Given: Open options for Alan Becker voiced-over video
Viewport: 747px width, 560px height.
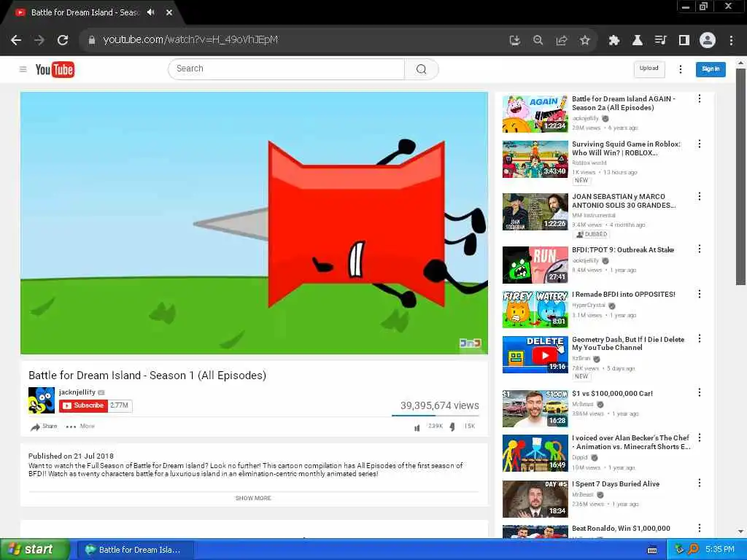Looking at the screenshot, I should (700, 437).
